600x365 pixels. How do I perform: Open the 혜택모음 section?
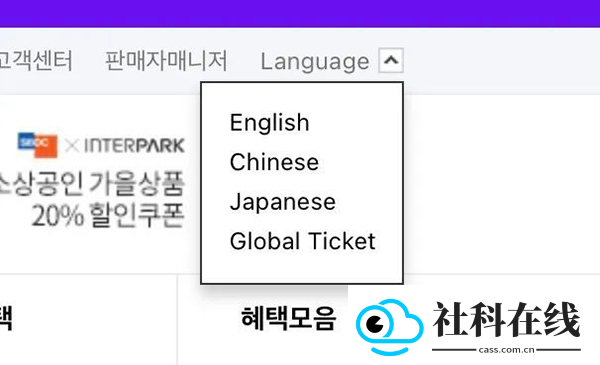point(289,318)
